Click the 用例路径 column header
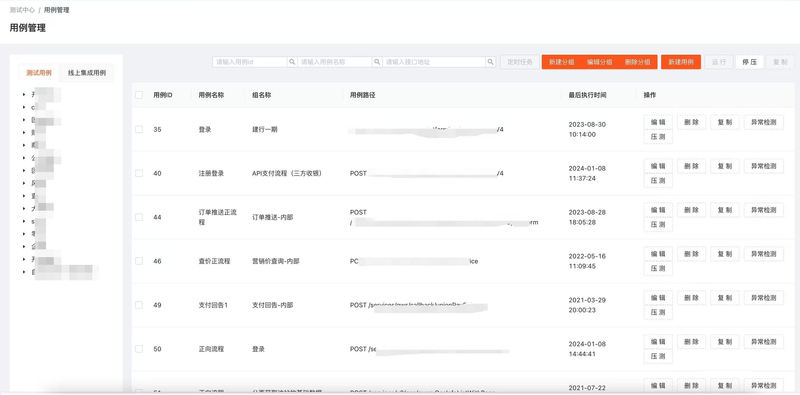This screenshot has height=395, width=800. [363, 95]
